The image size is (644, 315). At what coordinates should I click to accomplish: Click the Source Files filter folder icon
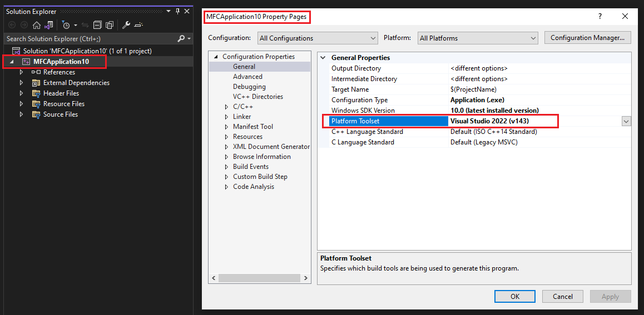pyautogui.click(x=36, y=114)
